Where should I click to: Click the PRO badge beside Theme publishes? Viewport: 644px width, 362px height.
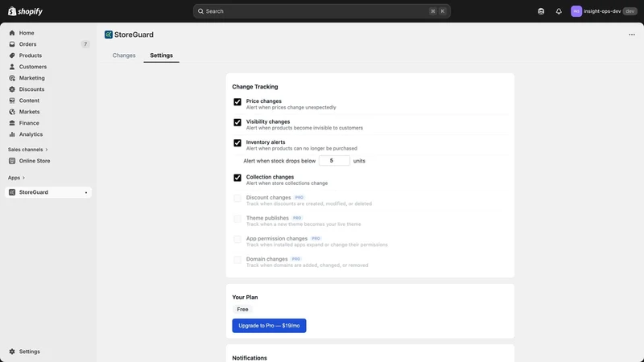pos(297,218)
